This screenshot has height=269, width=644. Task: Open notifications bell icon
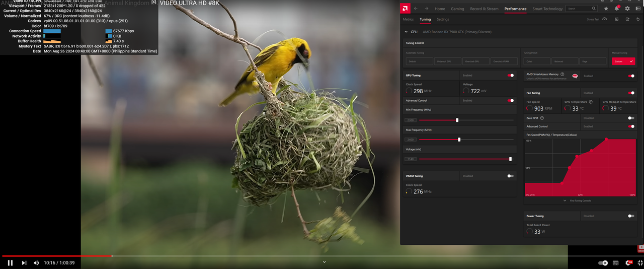(617, 9)
